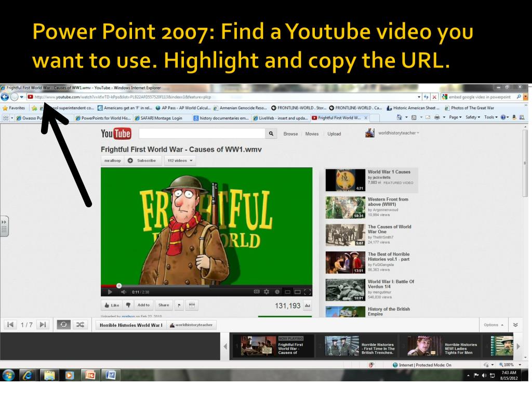Refresh the page from the address bar

(x=426, y=97)
